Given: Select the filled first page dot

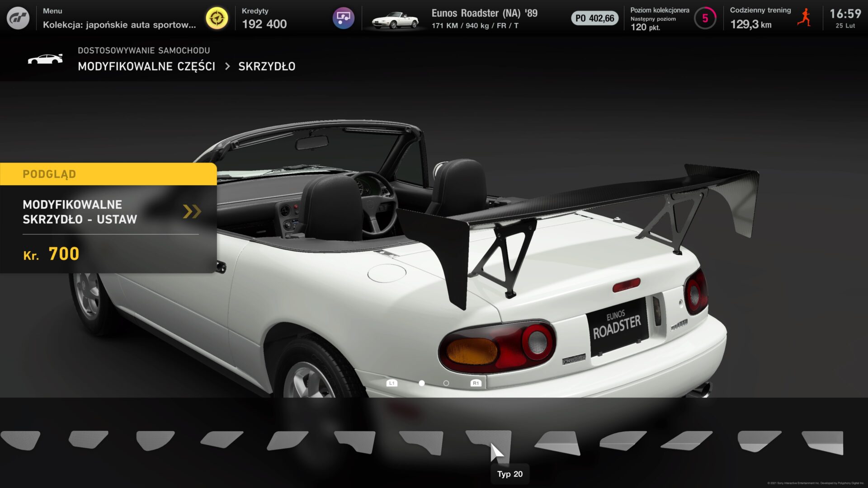Looking at the screenshot, I should (422, 383).
